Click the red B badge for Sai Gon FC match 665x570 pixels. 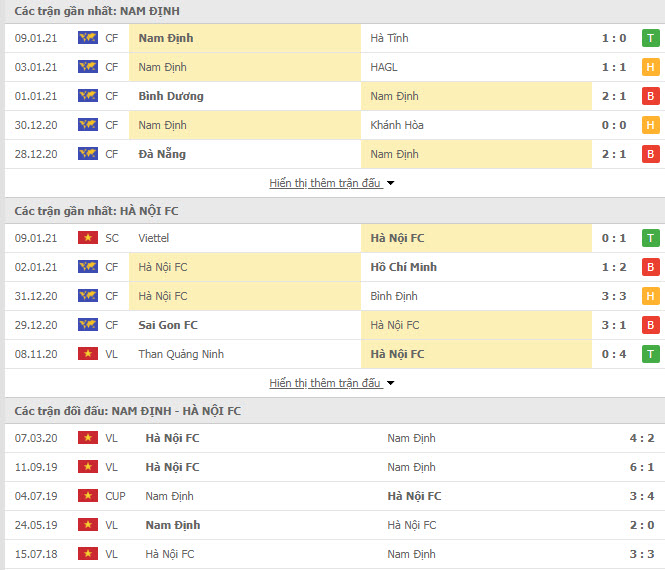(x=651, y=325)
